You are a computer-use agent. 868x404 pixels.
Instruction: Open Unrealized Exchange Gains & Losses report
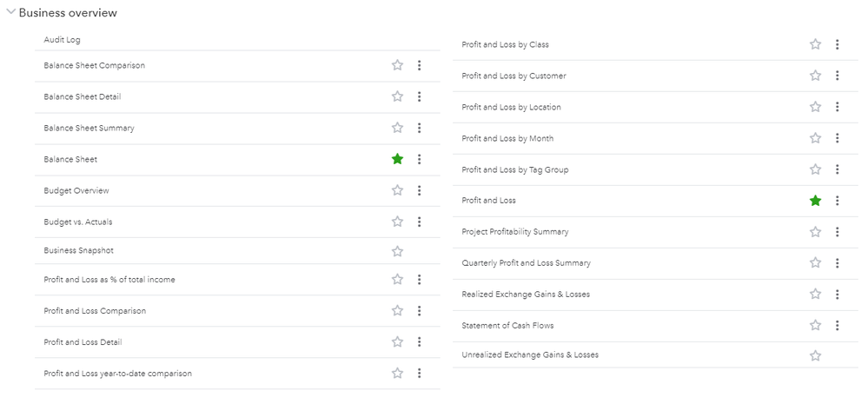coord(529,354)
